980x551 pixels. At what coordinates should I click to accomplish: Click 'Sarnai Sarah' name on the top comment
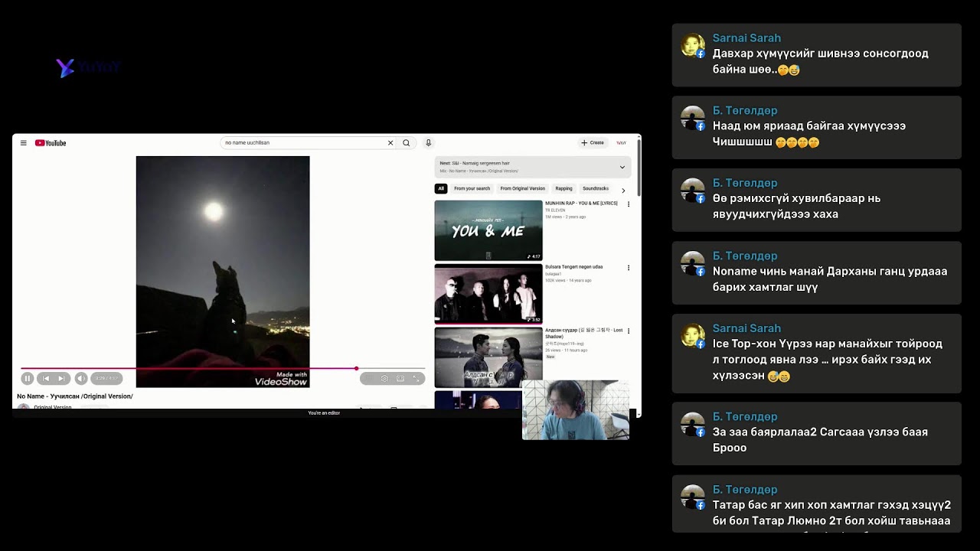coord(746,38)
